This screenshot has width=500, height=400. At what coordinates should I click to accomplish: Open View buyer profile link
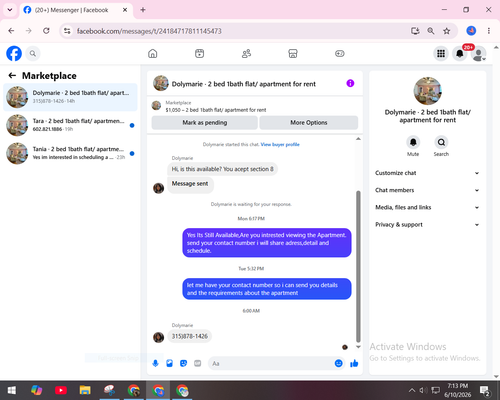pyautogui.click(x=280, y=144)
